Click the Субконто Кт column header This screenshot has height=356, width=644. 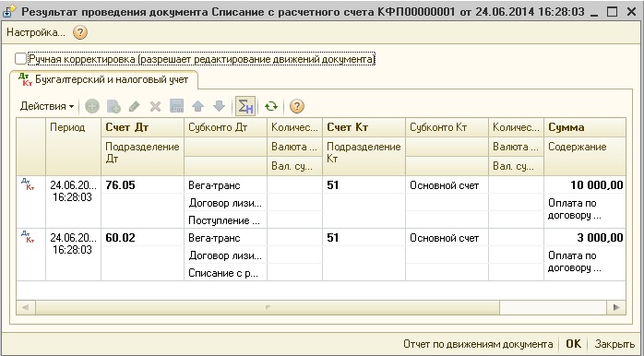(447, 127)
